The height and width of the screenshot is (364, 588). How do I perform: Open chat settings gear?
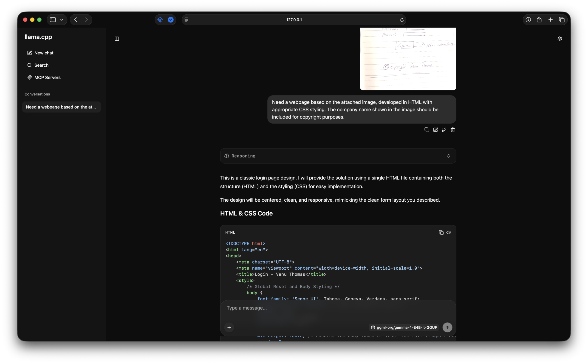[560, 39]
